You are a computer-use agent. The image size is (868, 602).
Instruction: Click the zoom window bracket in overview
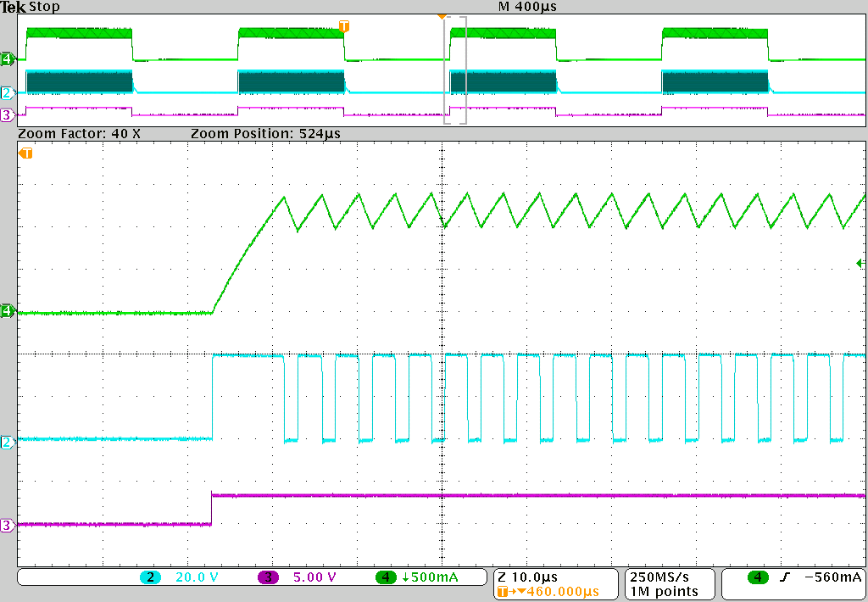[x=455, y=70]
